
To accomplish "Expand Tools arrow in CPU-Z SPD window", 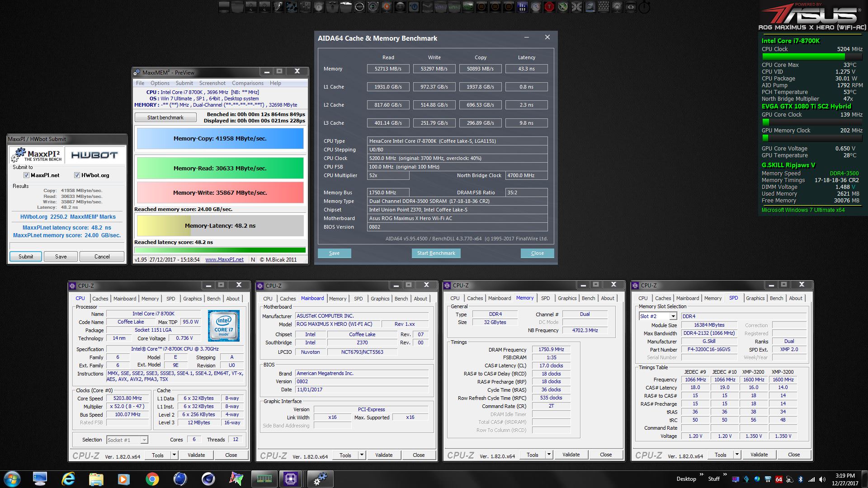I will pos(737,455).
